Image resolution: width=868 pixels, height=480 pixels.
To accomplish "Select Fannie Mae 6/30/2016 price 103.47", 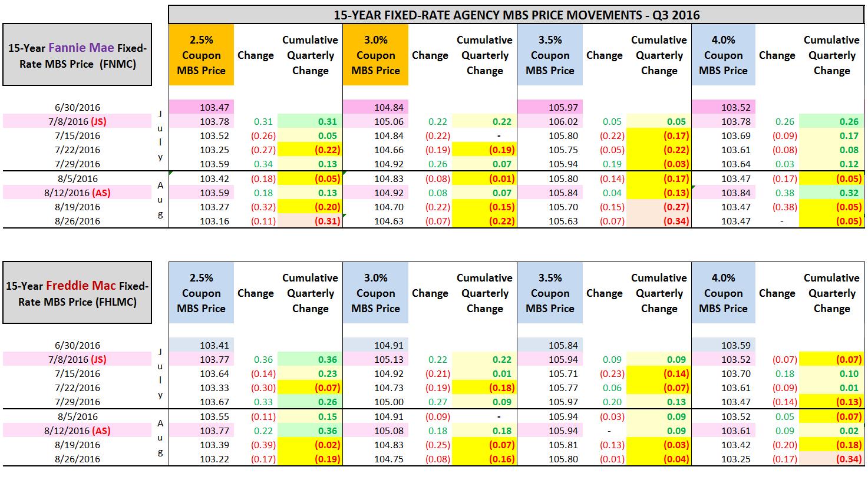I will click(x=202, y=107).
